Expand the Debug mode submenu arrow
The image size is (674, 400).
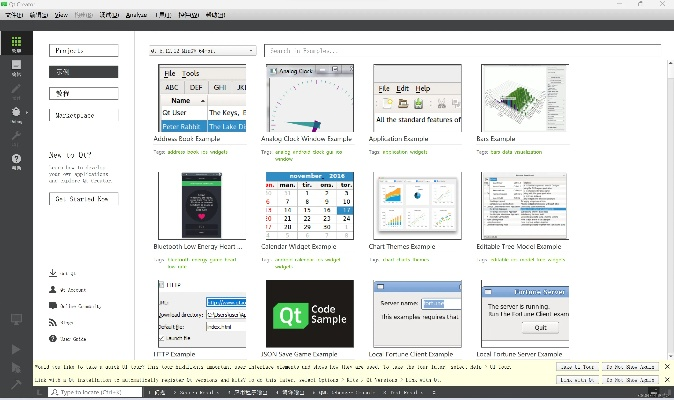[x=27, y=112]
